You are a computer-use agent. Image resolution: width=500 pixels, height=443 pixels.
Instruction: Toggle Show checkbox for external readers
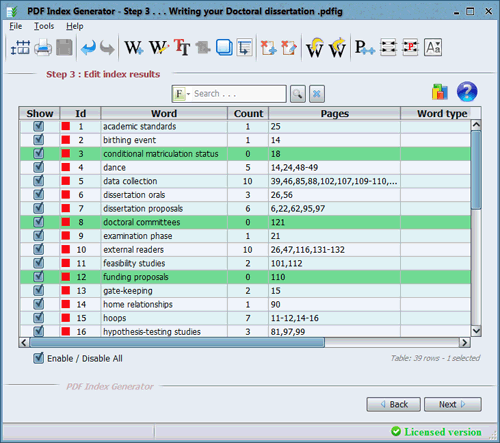click(38, 249)
